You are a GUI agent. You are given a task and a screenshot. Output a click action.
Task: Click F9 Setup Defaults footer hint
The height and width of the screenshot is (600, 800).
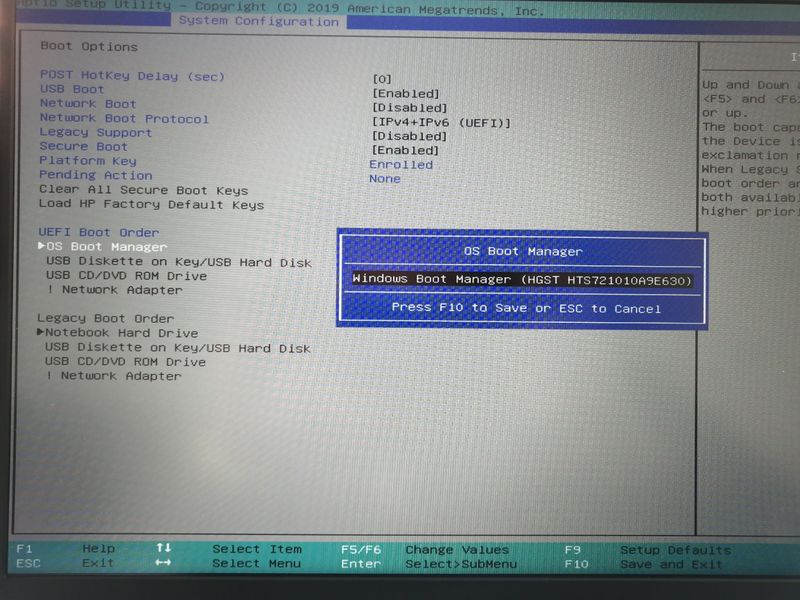[x=648, y=550]
